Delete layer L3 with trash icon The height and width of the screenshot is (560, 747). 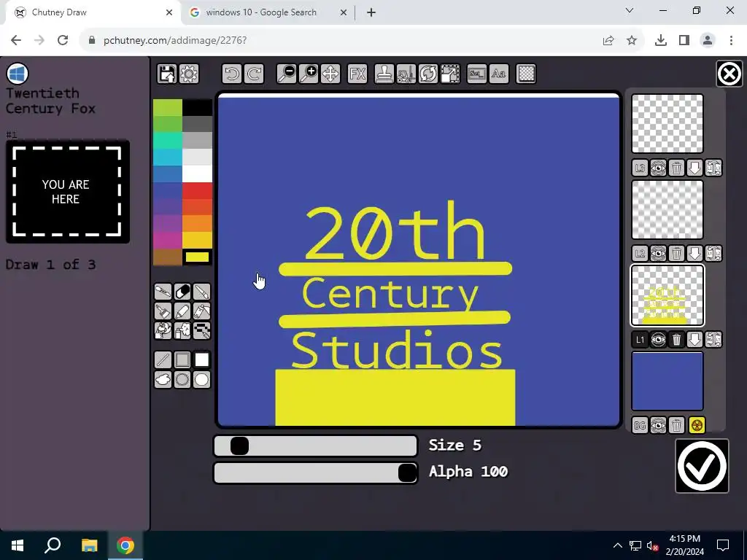click(x=676, y=168)
